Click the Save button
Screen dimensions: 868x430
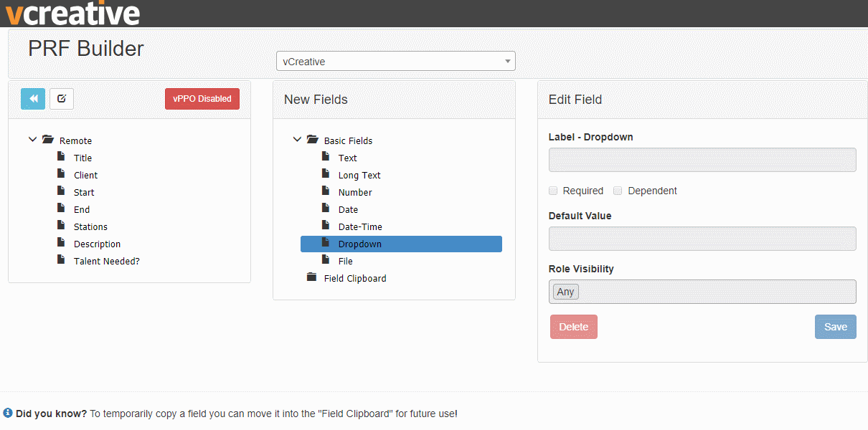[836, 327]
